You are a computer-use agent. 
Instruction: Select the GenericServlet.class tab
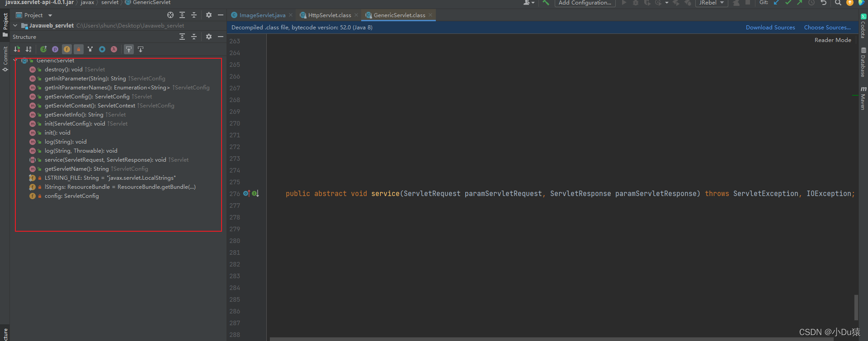click(x=399, y=15)
